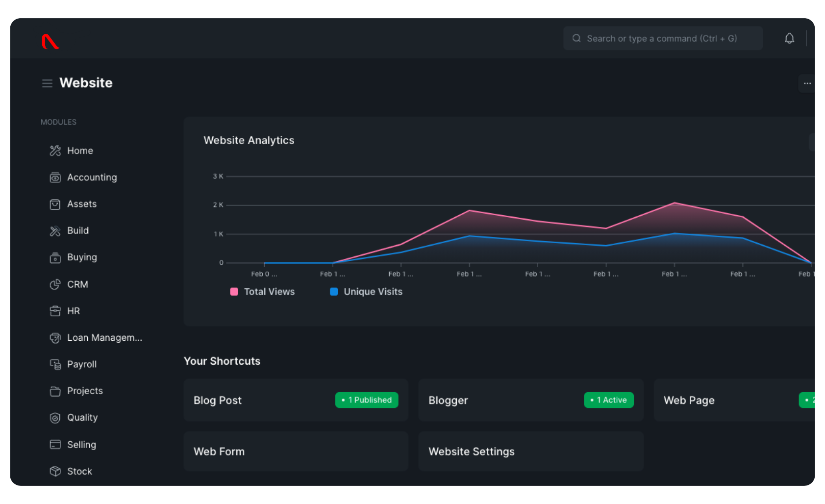
Task: Toggle Unique Visits blue legend swatch
Action: [334, 292]
